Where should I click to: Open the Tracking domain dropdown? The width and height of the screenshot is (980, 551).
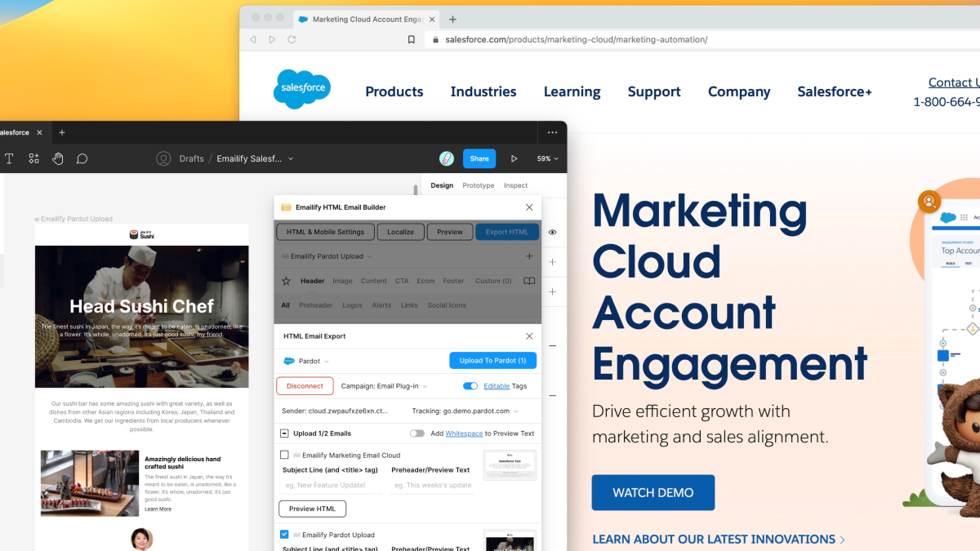pos(465,411)
